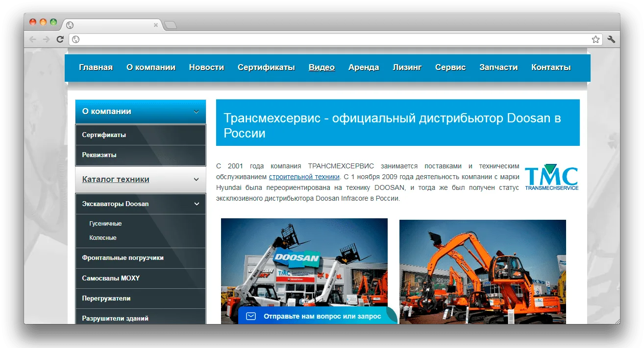Click the browser forward arrow

[x=47, y=39]
